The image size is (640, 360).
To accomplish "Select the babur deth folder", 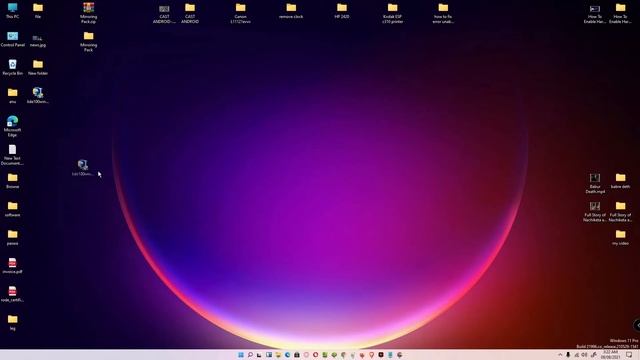I will click(x=620, y=181).
